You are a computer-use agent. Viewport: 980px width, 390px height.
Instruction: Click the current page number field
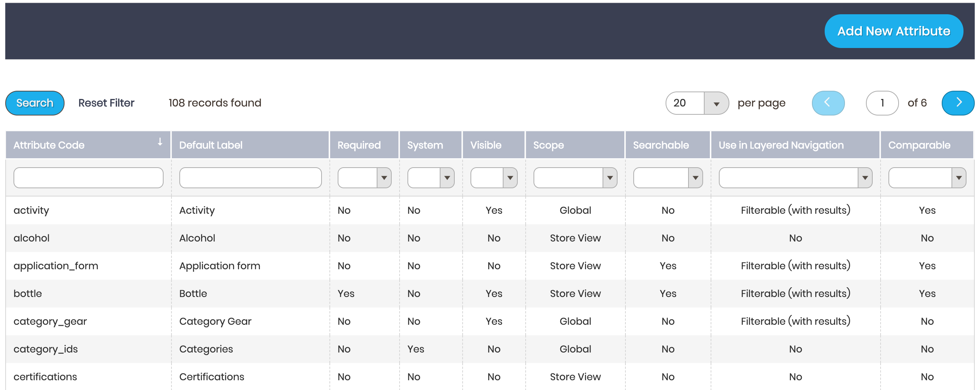click(x=882, y=103)
